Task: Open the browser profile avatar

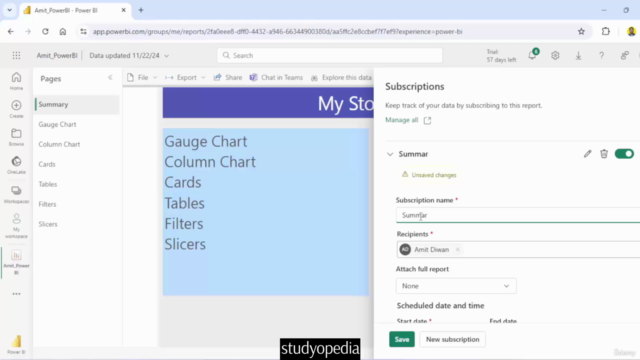Action: tap(631, 31)
